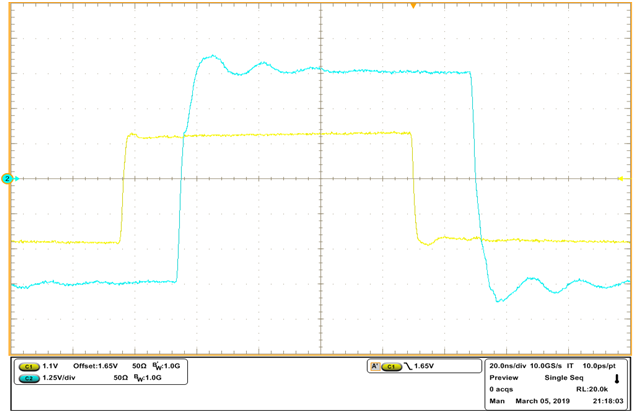Click the Bw:1.0G bandwidth value in C2 row
634x413 pixels.
148,378
